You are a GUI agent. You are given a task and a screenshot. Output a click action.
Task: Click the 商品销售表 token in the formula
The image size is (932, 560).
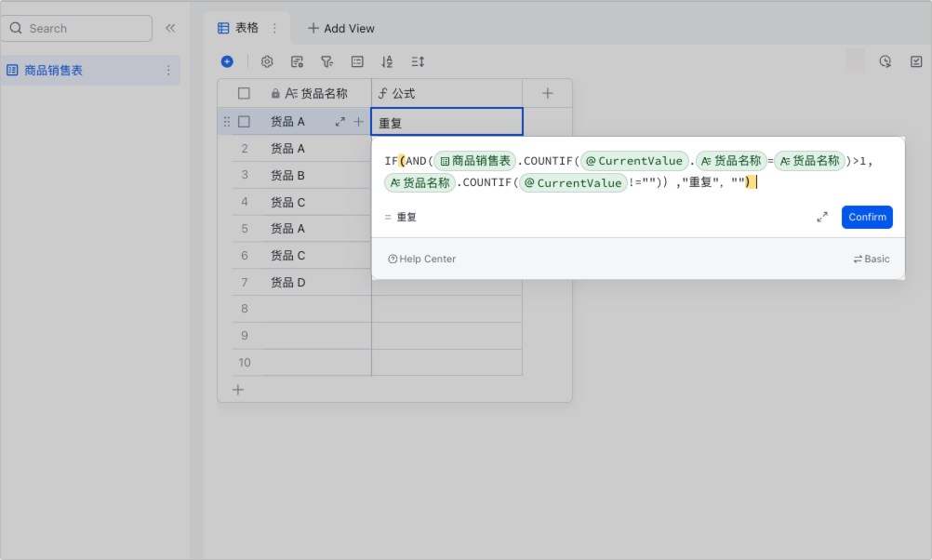tap(475, 161)
